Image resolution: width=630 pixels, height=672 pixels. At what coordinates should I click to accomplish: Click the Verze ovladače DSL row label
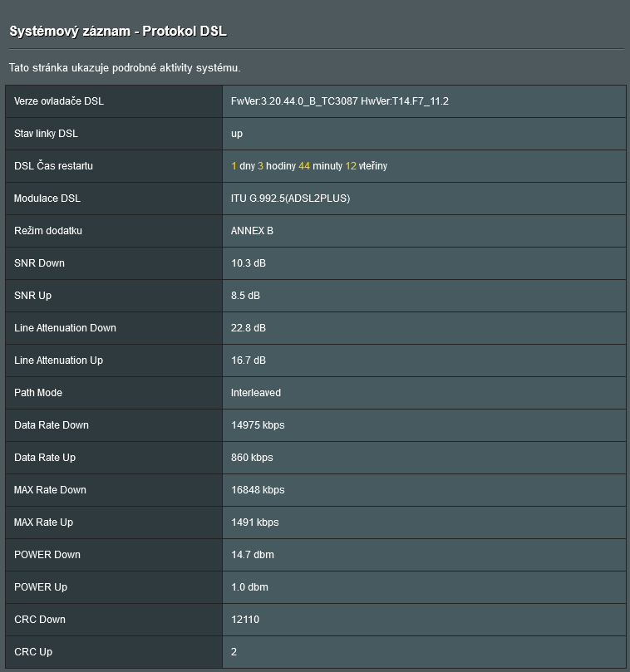point(59,101)
